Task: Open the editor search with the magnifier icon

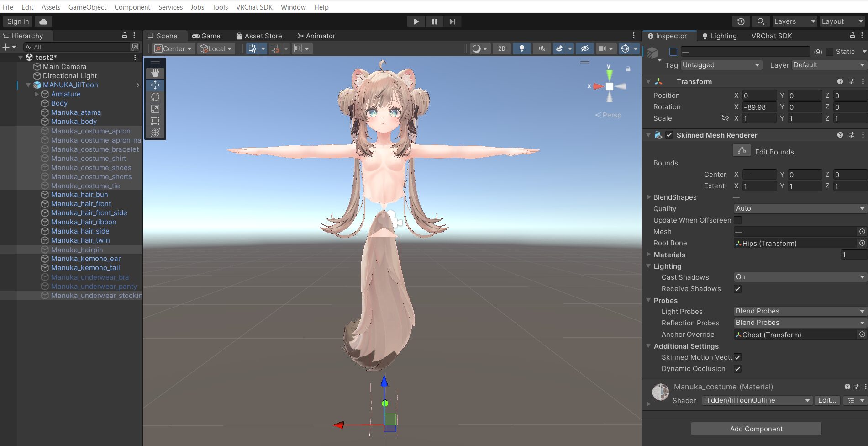Action: [x=761, y=21]
